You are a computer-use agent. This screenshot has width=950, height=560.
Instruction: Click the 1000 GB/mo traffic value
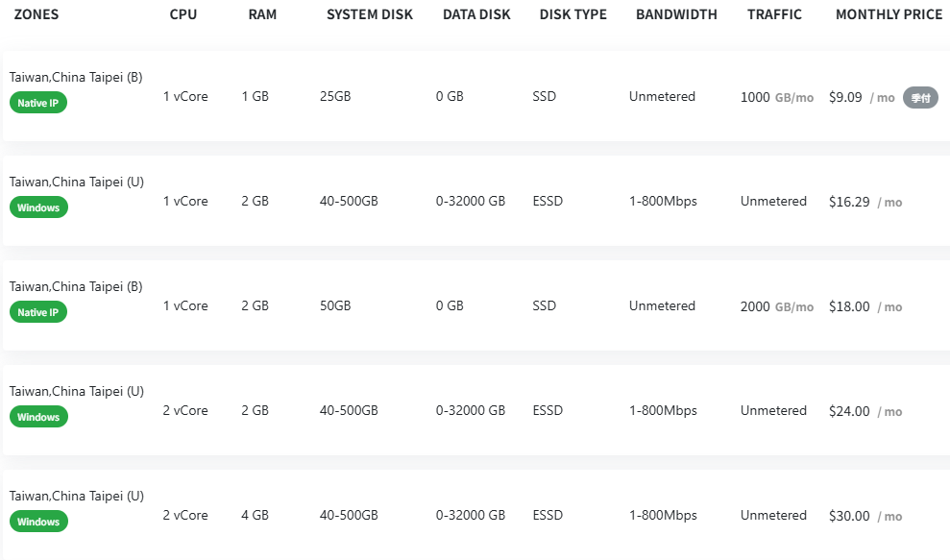[777, 97]
